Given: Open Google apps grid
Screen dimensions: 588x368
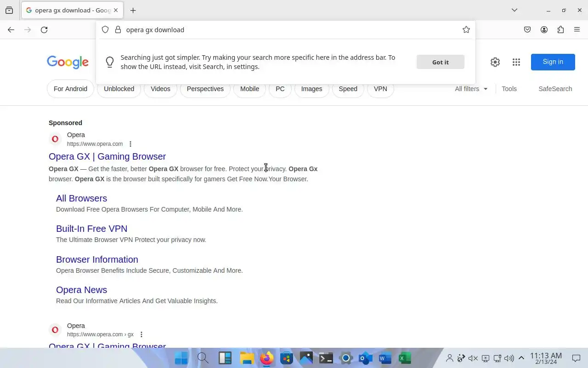Looking at the screenshot, I should pos(516,62).
